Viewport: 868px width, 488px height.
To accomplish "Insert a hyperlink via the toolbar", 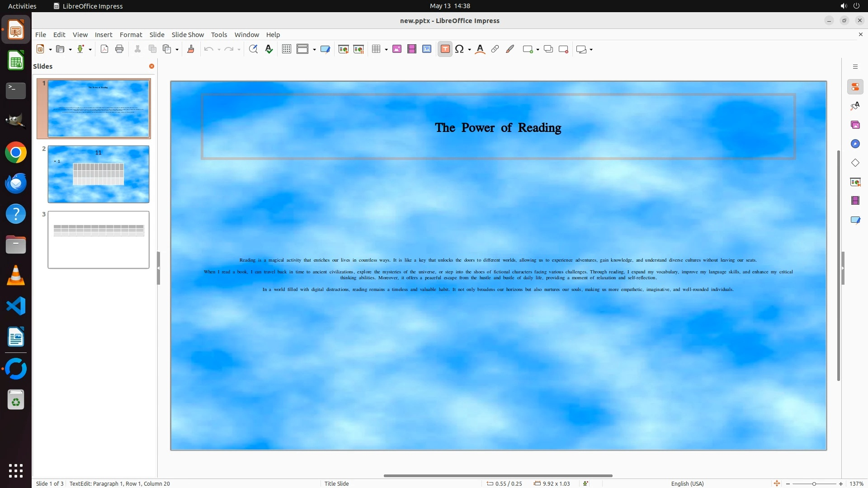I will 495,49.
